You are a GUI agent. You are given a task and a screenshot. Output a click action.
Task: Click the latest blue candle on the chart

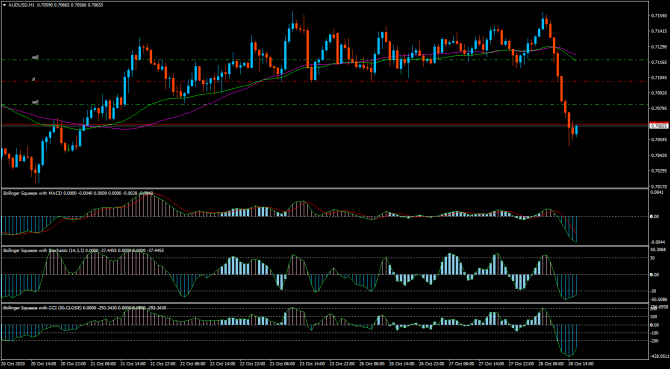[576, 130]
